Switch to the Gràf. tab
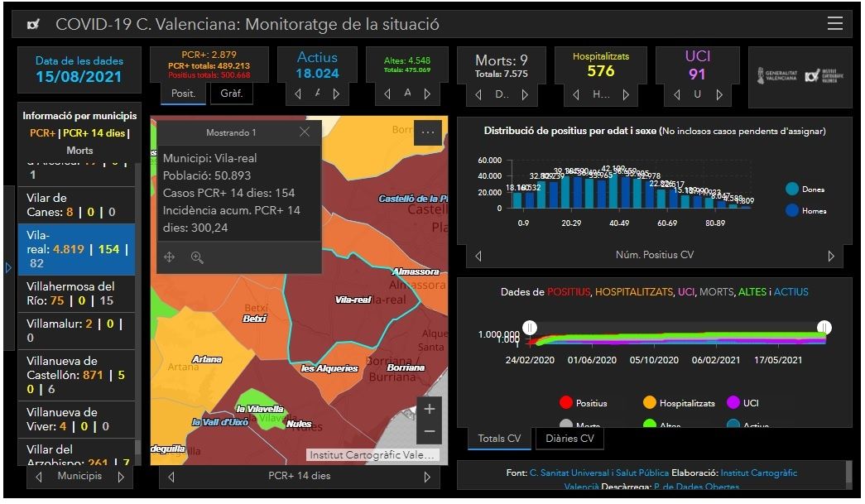The height and width of the screenshot is (504, 865). (x=232, y=94)
